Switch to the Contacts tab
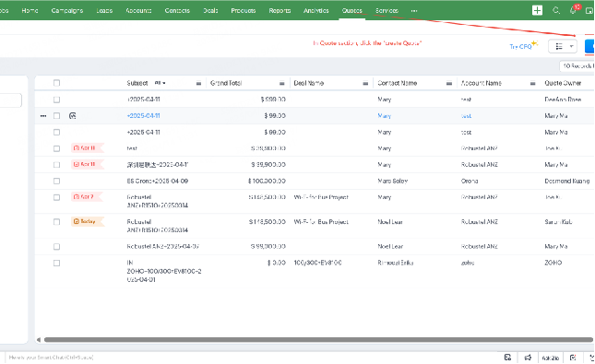The height and width of the screenshot is (364, 595). pyautogui.click(x=177, y=11)
